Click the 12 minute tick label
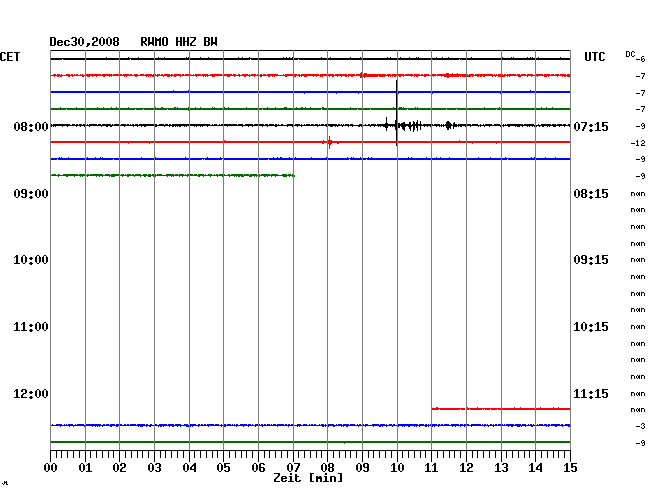The image size is (650, 494). [x=466, y=468]
